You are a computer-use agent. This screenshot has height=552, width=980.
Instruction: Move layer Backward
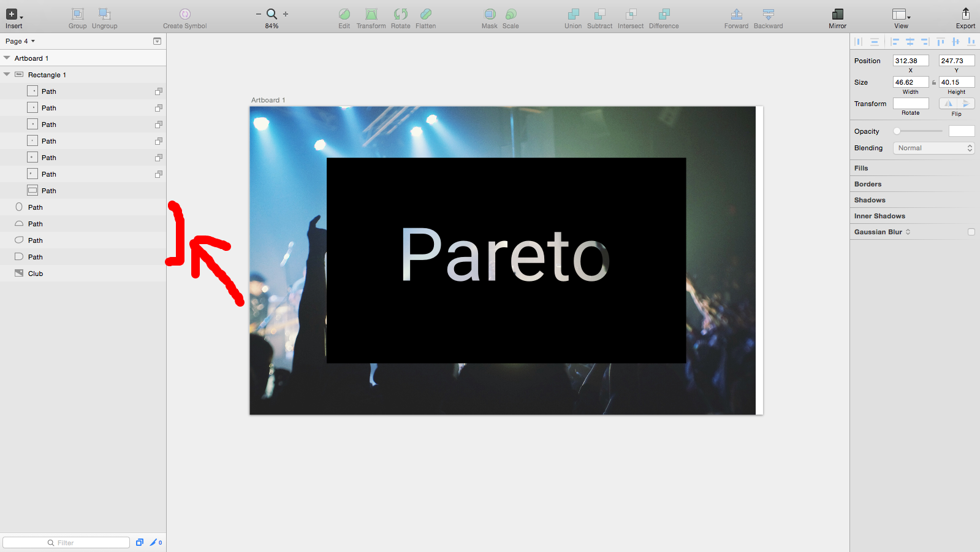pyautogui.click(x=769, y=14)
